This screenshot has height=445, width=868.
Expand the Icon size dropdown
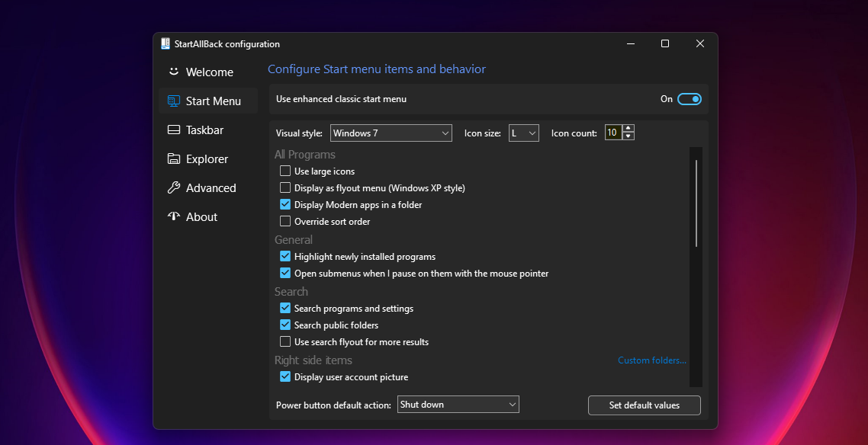tap(524, 133)
